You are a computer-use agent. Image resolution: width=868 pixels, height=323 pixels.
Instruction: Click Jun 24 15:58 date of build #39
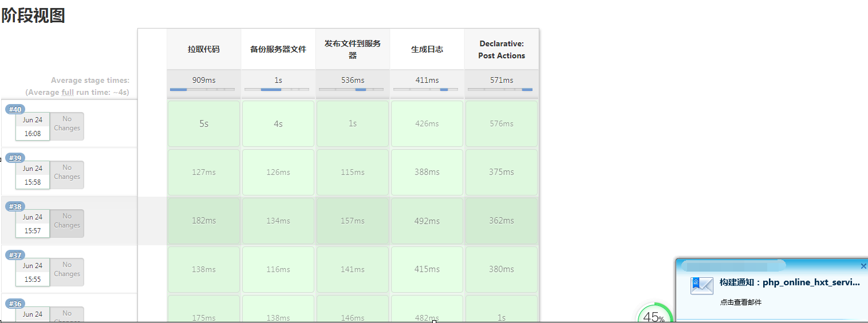(x=33, y=175)
